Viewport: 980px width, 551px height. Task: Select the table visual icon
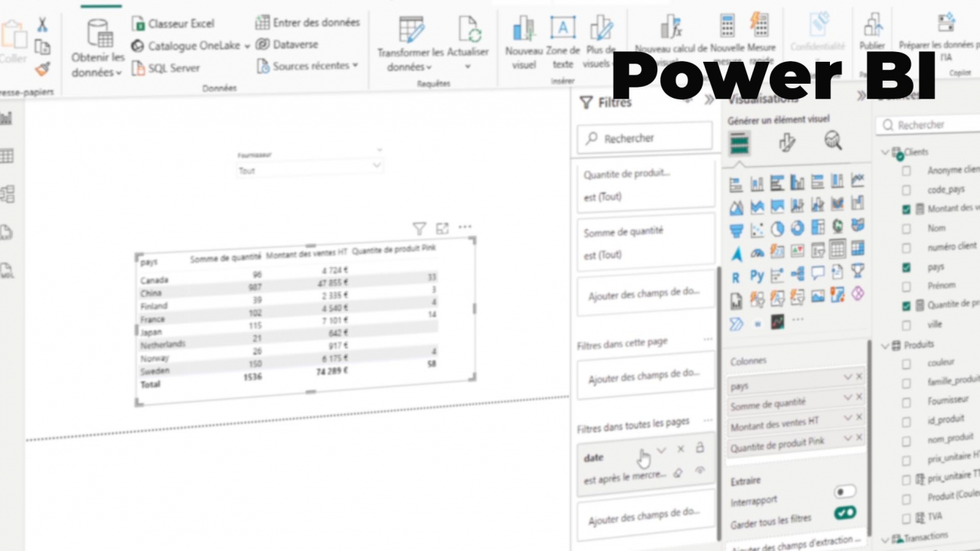pyautogui.click(x=838, y=249)
